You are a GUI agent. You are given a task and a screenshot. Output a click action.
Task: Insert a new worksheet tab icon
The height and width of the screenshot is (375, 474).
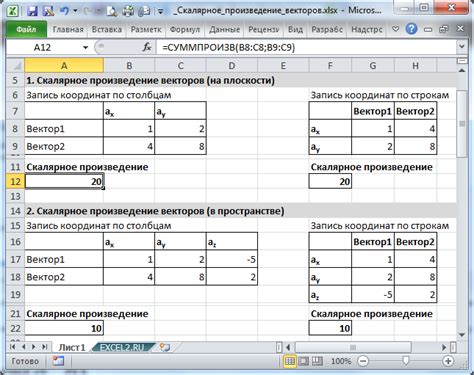pos(165,347)
